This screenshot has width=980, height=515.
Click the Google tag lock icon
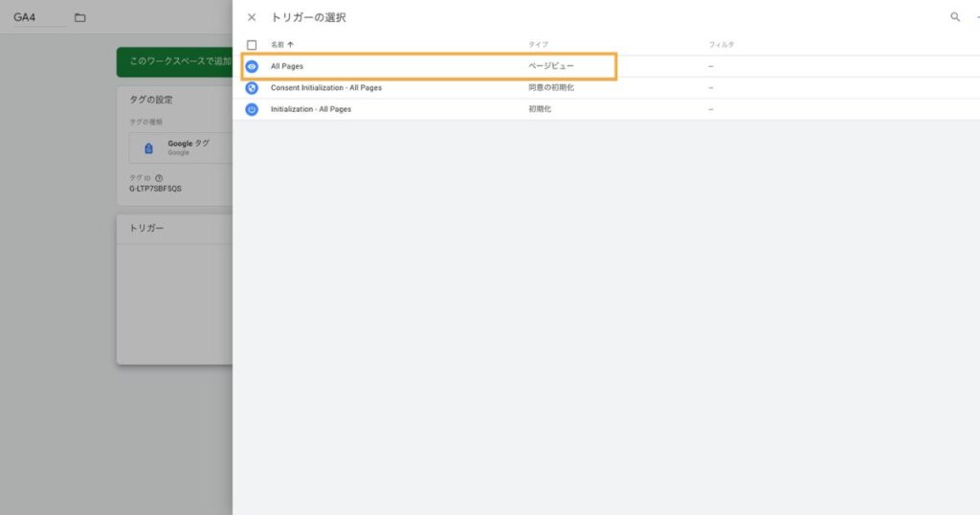tap(148, 148)
